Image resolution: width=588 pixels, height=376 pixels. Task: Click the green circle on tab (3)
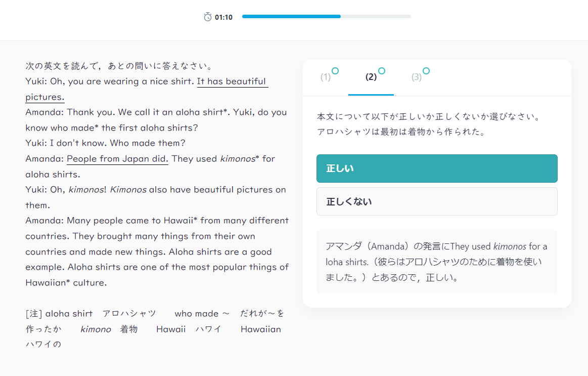point(426,71)
